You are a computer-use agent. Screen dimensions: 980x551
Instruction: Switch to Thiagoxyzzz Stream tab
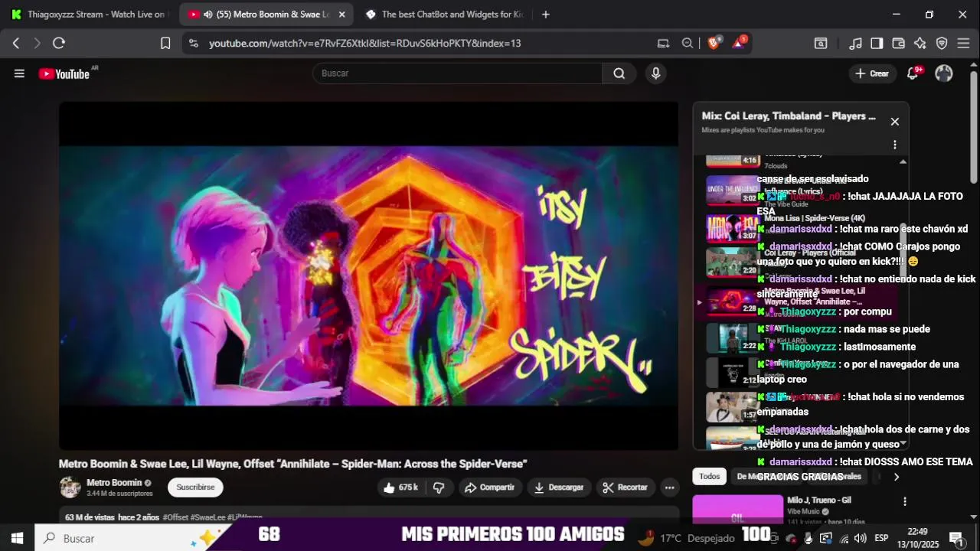click(90, 15)
